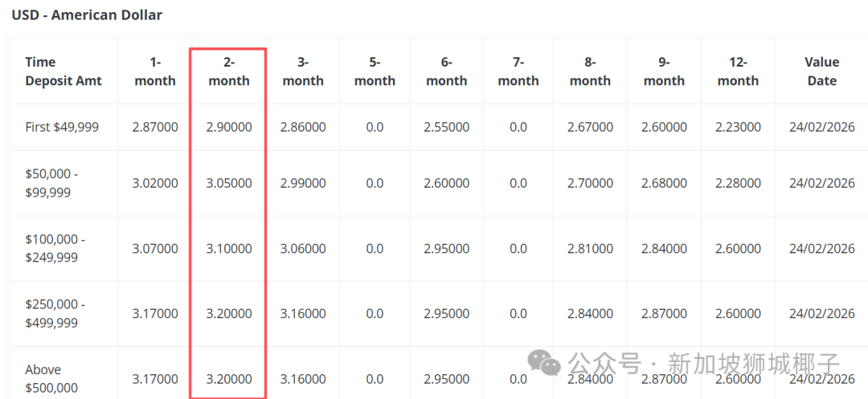Screen dimensions: 868x399
Task: Select the "Above $500,000" row label
Action: tap(51, 379)
